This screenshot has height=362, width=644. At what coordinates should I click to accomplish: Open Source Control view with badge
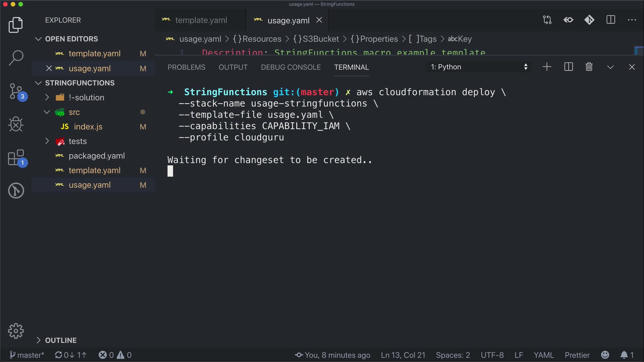point(16,91)
